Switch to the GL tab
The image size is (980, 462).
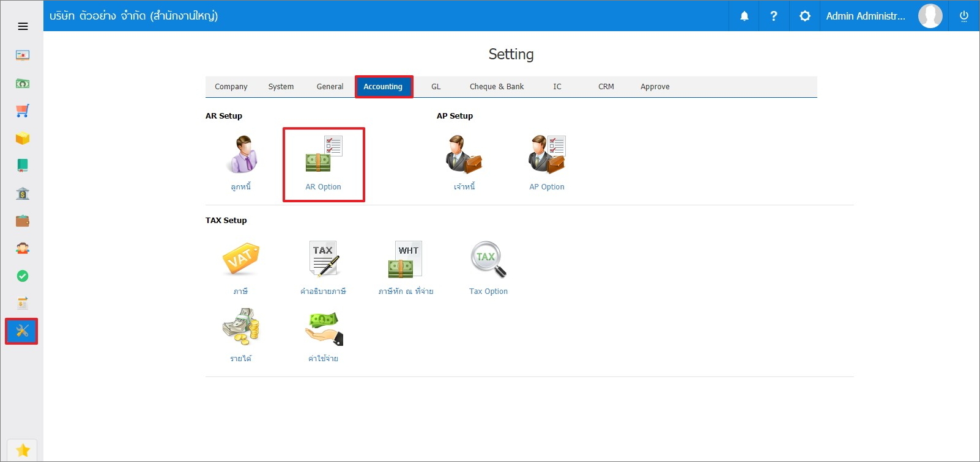coord(436,87)
